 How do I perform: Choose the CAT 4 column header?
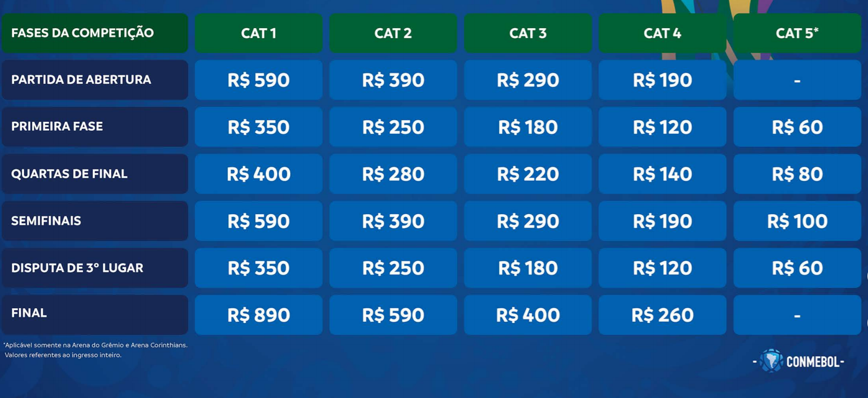(662, 33)
